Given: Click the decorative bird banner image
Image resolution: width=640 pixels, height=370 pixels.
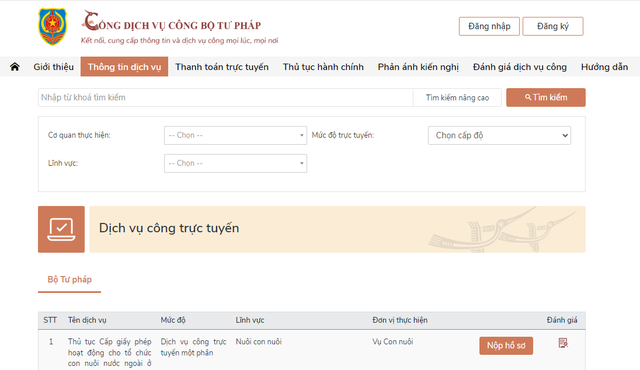Looking at the screenshot, I should [503, 229].
